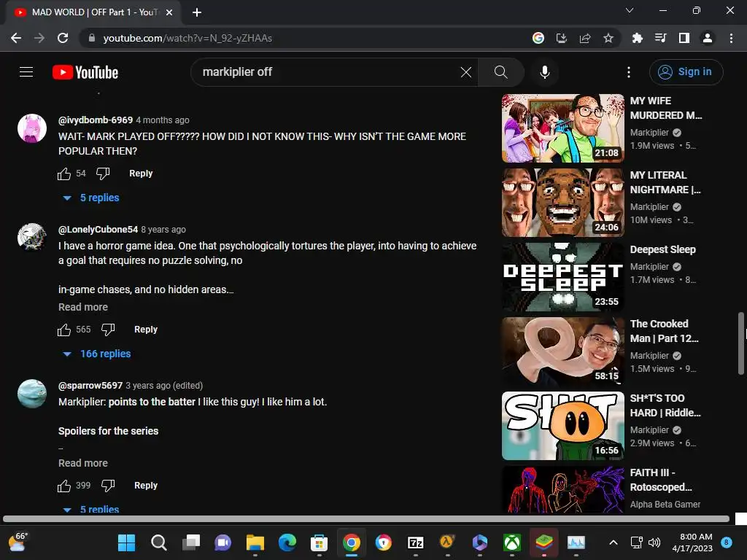Screen dimensions: 747x560
Task: Dislike the @ivydbomb-6969 comment
Action: tap(103, 174)
